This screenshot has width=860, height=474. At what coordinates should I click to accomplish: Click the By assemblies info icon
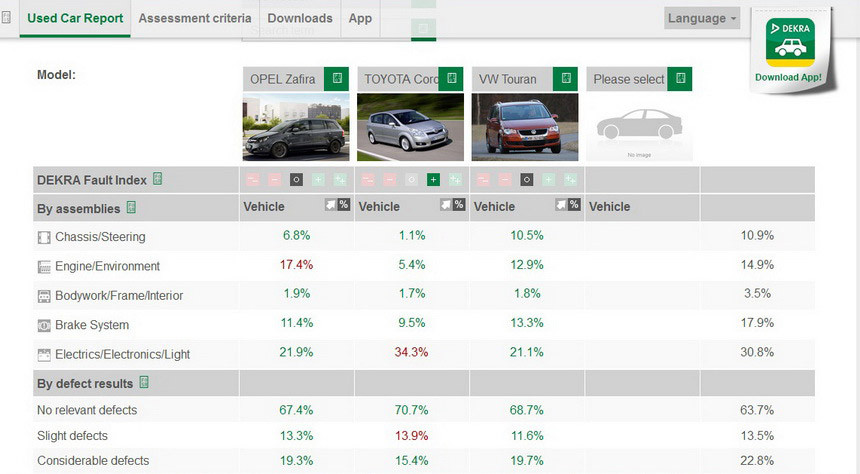tap(131, 208)
